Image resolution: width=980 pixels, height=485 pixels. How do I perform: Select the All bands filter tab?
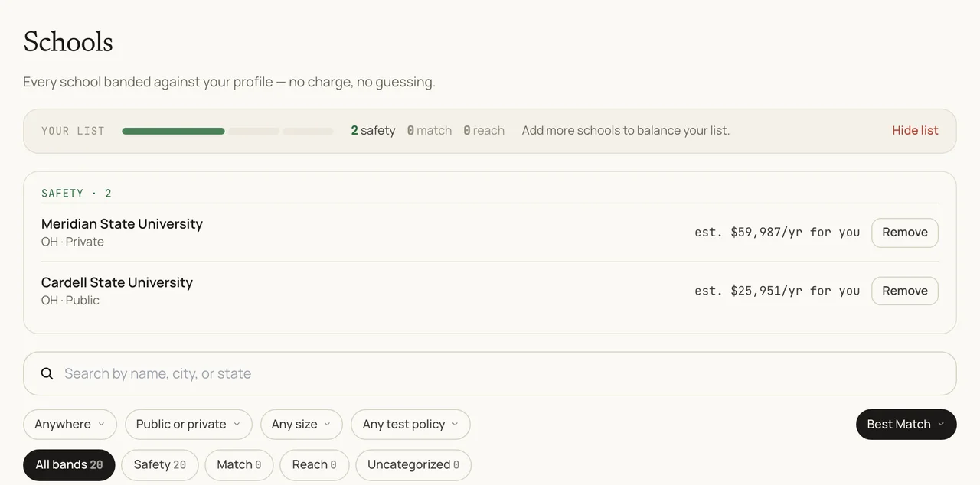click(x=70, y=465)
